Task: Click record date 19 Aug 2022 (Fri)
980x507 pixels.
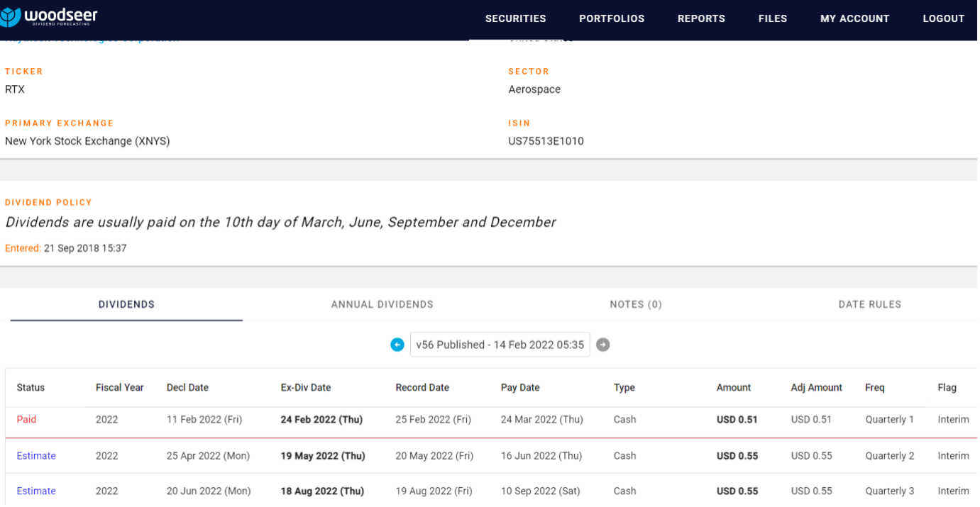Action: tap(434, 491)
